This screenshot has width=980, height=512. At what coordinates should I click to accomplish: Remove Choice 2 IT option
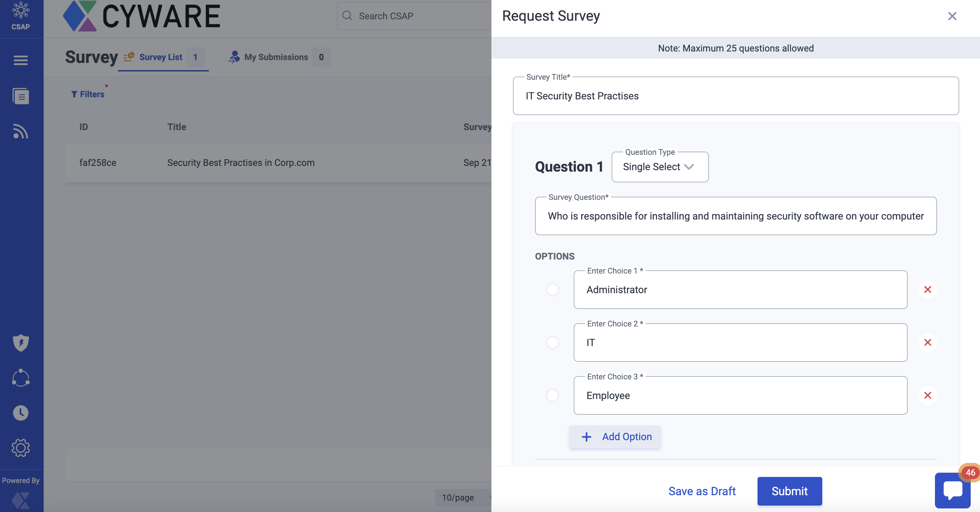tap(927, 342)
